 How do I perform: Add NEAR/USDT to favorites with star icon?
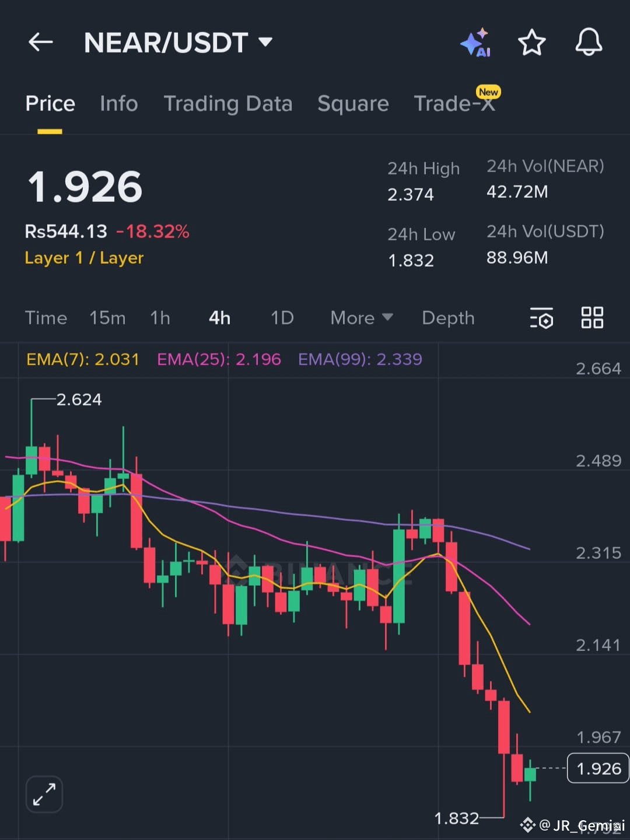tap(531, 42)
